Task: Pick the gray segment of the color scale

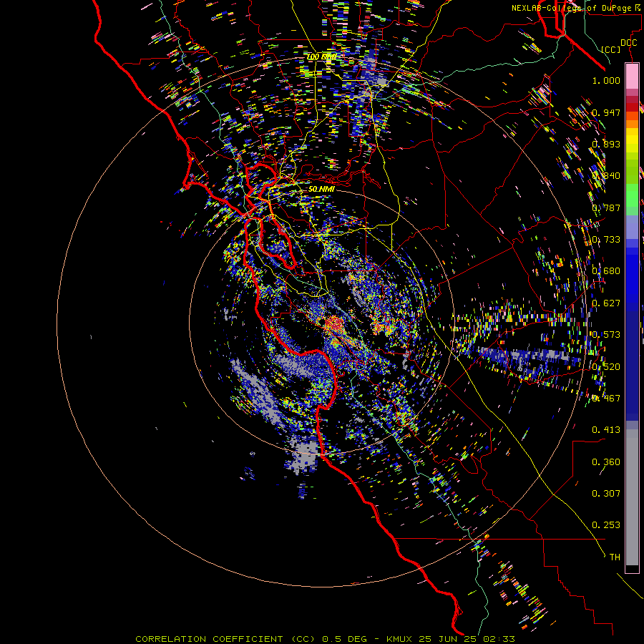Action: [x=632, y=497]
